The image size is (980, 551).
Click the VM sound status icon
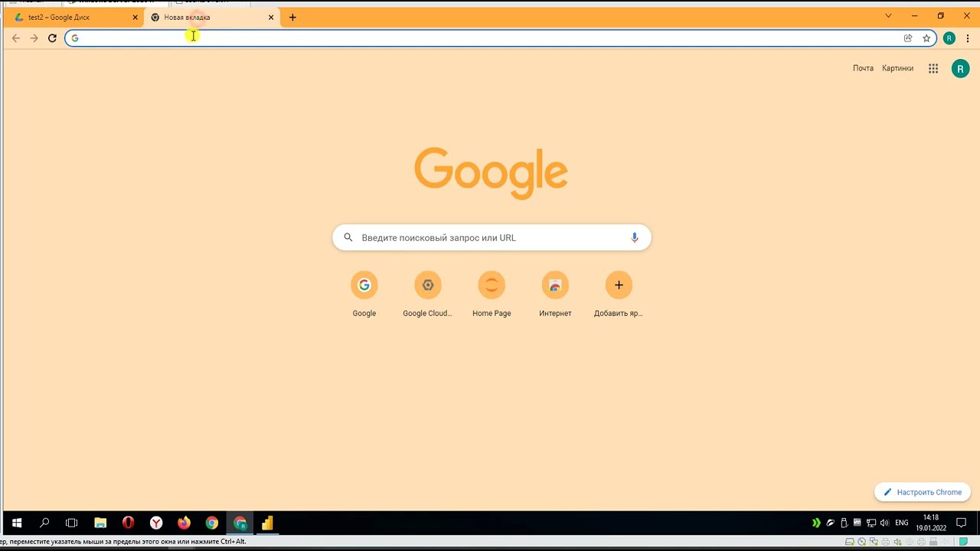pyautogui.click(x=897, y=542)
